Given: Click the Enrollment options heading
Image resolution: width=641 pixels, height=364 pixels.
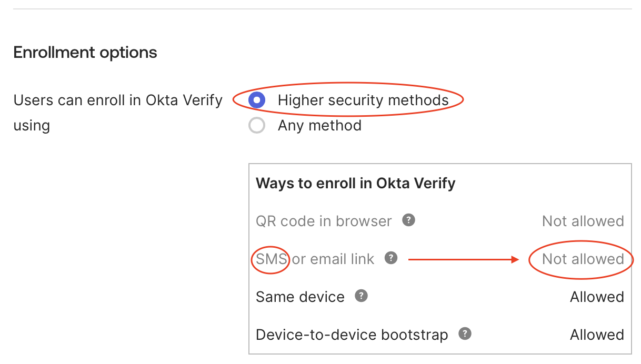Looking at the screenshot, I should pyautogui.click(x=85, y=53).
